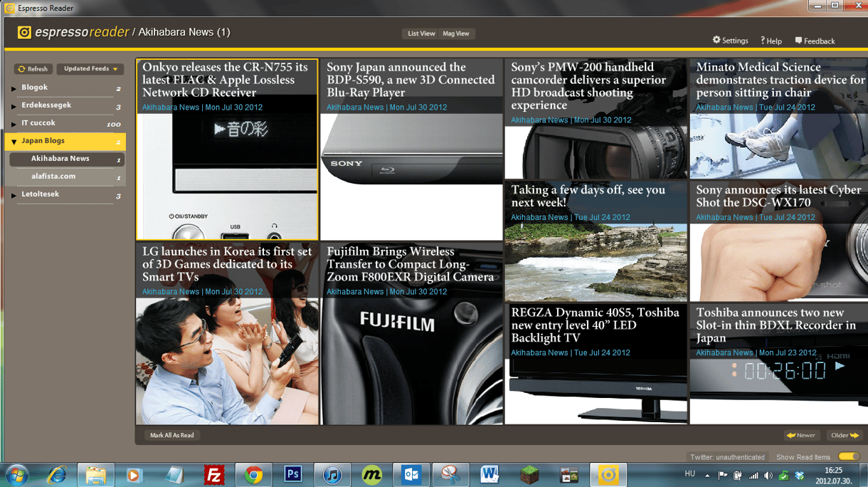Click the Toshiba TV image
Screen dimensions: 868x487
coord(596,392)
